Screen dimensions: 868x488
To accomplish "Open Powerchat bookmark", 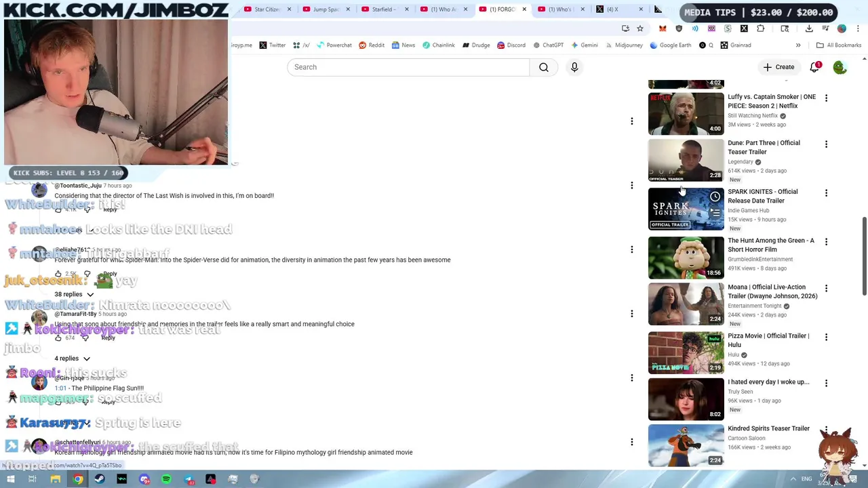I will [x=333, y=45].
